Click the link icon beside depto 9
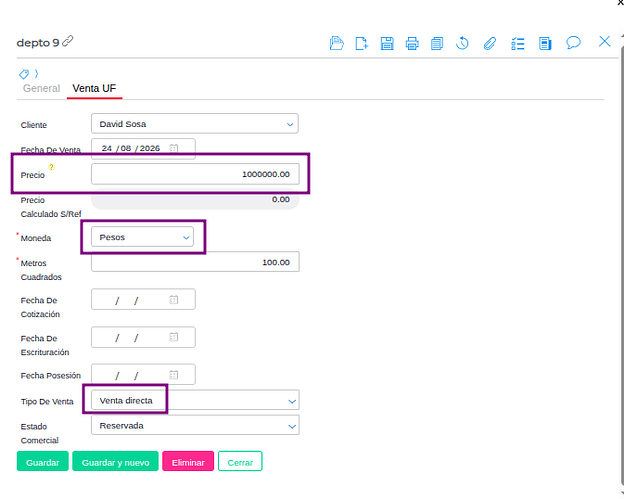This screenshot has width=624, height=499. pyautogui.click(x=68, y=41)
